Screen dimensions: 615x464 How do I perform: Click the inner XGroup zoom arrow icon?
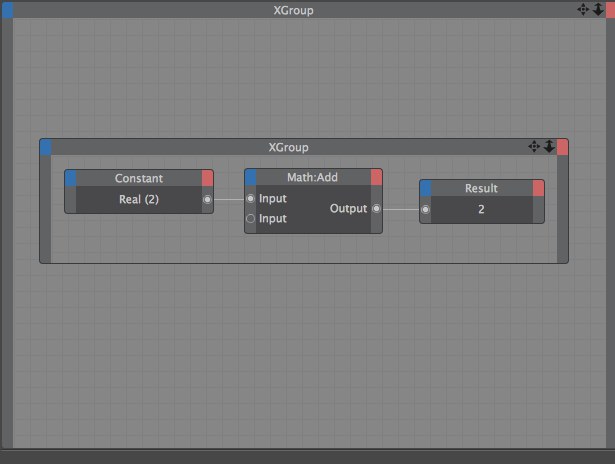coord(549,147)
